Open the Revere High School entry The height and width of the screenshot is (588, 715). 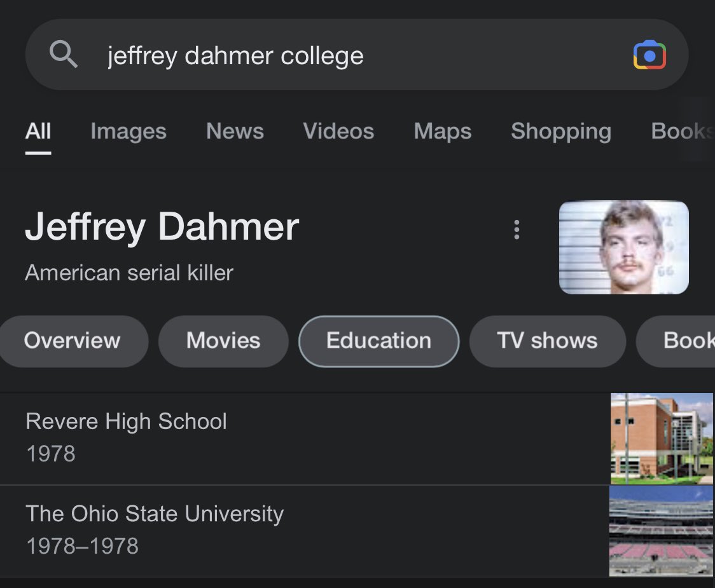coord(357,438)
